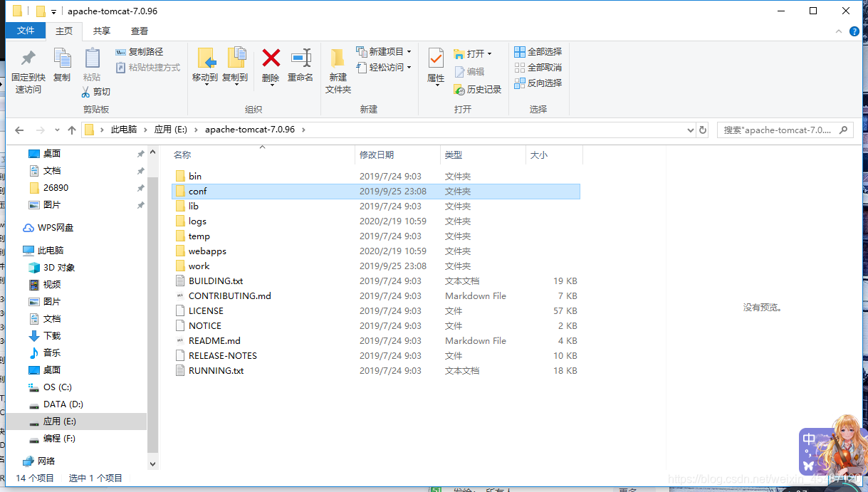Open OS (C:) drive in navigation pane
This screenshot has height=492, width=868.
click(58, 387)
